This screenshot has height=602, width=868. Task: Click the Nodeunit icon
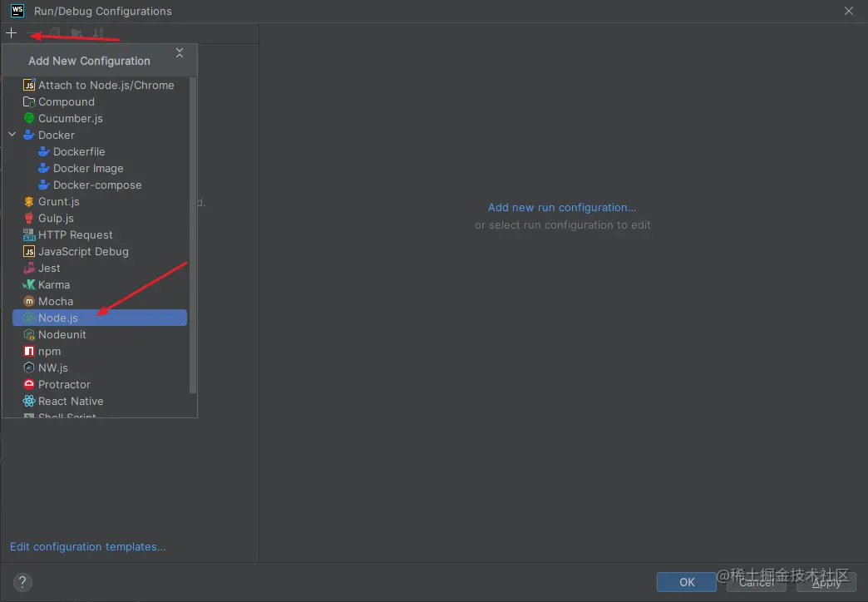pos(29,334)
